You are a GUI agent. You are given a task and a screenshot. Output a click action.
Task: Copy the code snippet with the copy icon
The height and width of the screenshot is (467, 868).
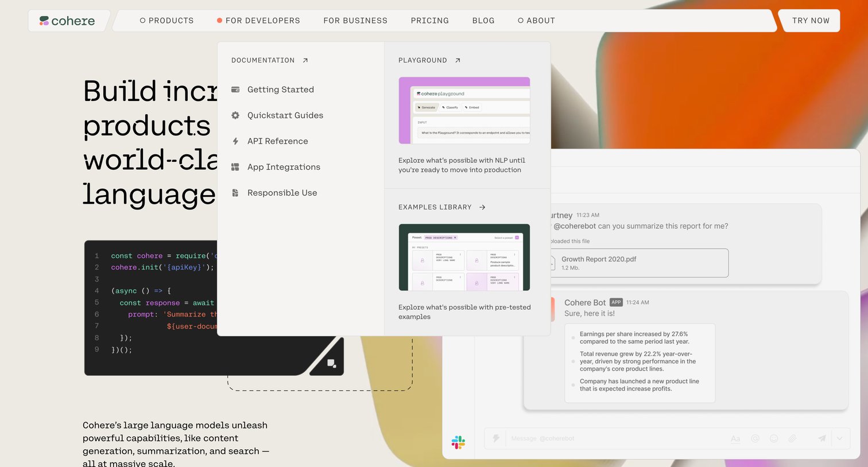331,363
